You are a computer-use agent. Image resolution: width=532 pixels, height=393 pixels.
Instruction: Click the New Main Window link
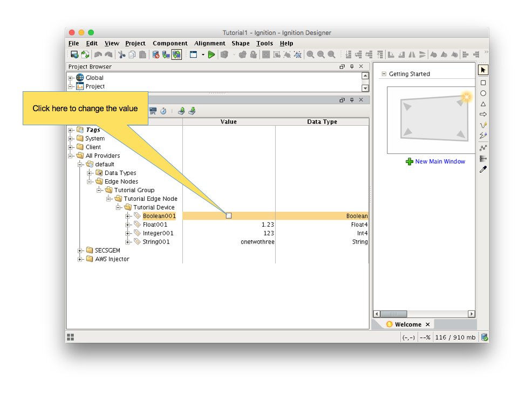click(440, 161)
